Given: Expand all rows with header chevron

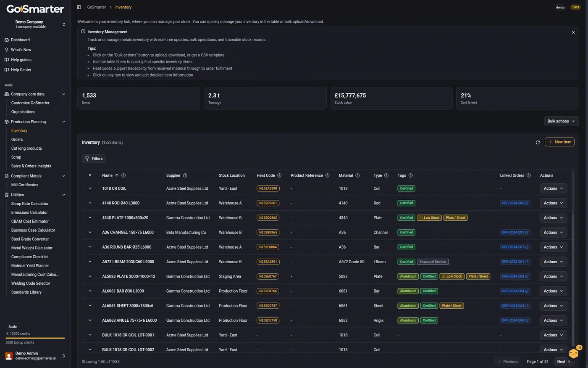Looking at the screenshot, I should 90,175.
